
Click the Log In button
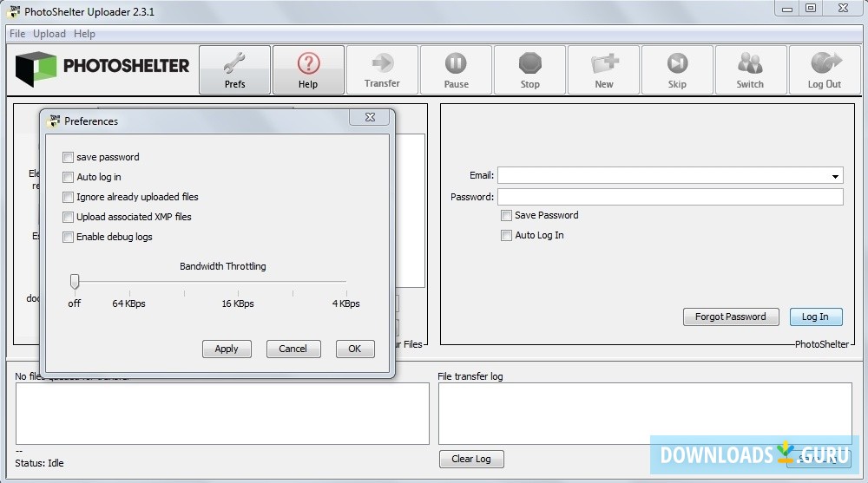point(816,317)
